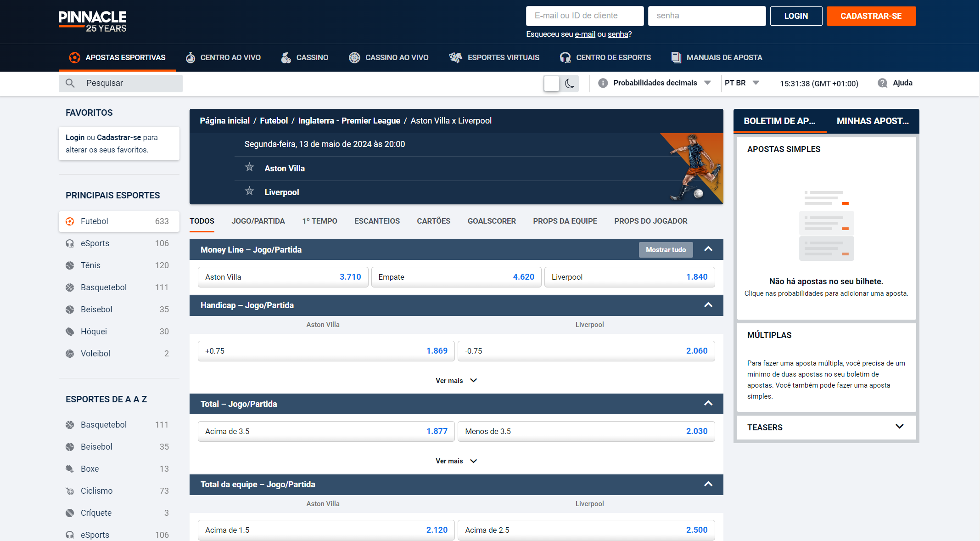Go to Futebol breadcrumb link
The height and width of the screenshot is (541, 980).
274,121
